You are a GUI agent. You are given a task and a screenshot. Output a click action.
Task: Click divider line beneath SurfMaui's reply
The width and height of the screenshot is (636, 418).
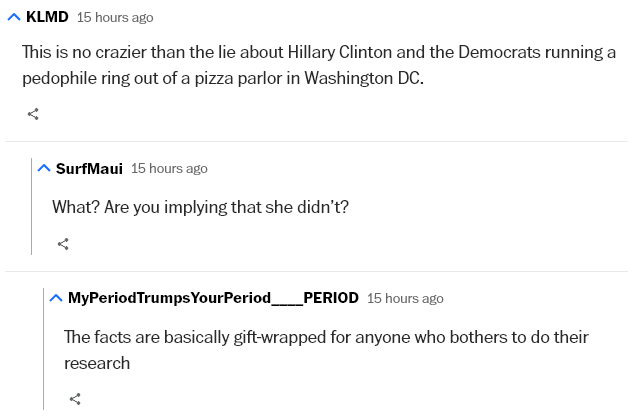316,272
